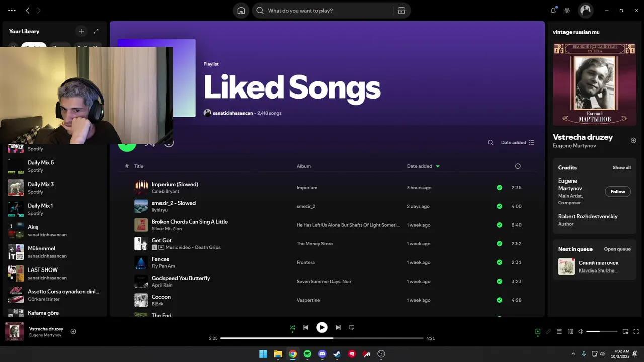This screenshot has width=644, height=362.
Task: Open the miniplayer icon
Action: (x=626, y=332)
